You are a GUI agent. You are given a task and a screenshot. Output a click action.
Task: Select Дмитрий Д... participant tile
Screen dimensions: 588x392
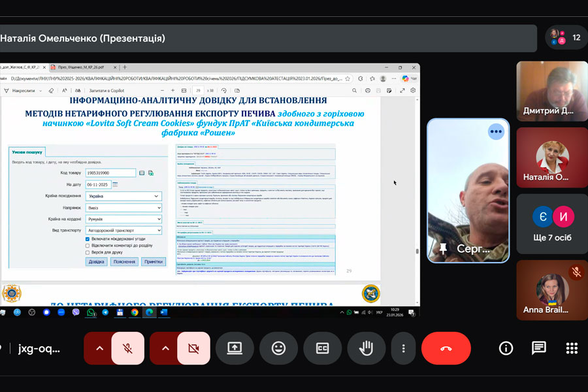[x=552, y=91]
